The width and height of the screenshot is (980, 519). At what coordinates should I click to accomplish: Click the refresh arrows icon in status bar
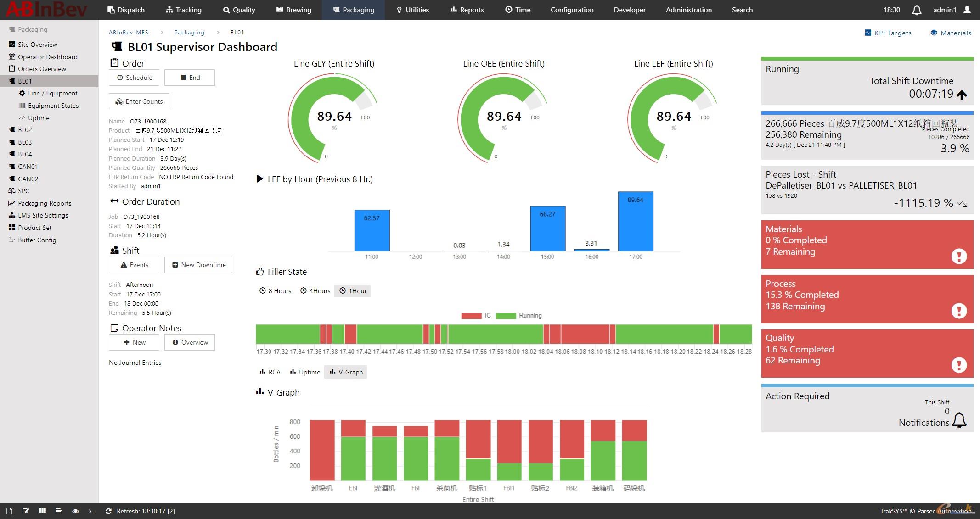[x=108, y=511]
